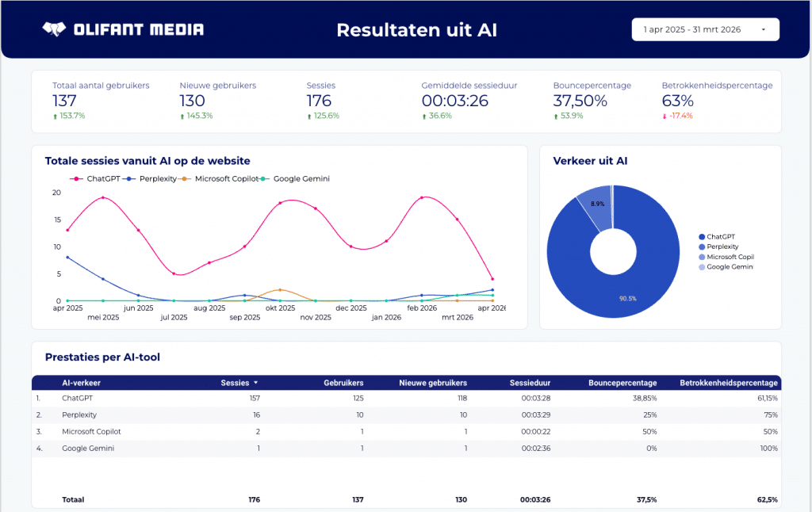The width and height of the screenshot is (812, 512).
Task: Click the ChatGPT blue swatch in pie legend
Action: [702, 237]
